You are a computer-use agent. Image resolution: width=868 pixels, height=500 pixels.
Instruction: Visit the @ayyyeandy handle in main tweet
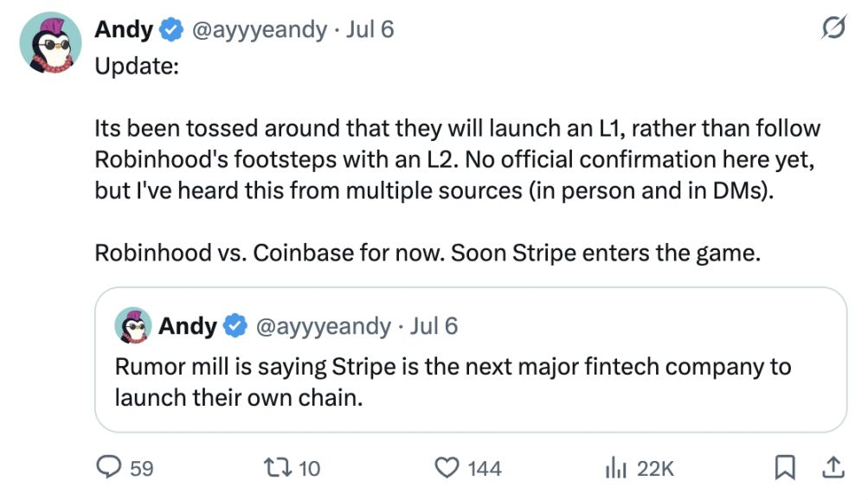(x=259, y=29)
